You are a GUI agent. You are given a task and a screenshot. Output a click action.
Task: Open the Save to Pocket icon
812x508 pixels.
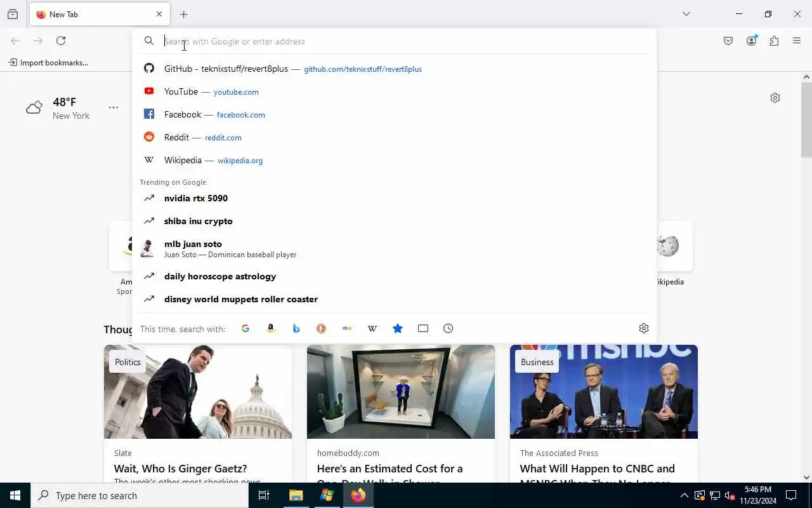(728, 41)
